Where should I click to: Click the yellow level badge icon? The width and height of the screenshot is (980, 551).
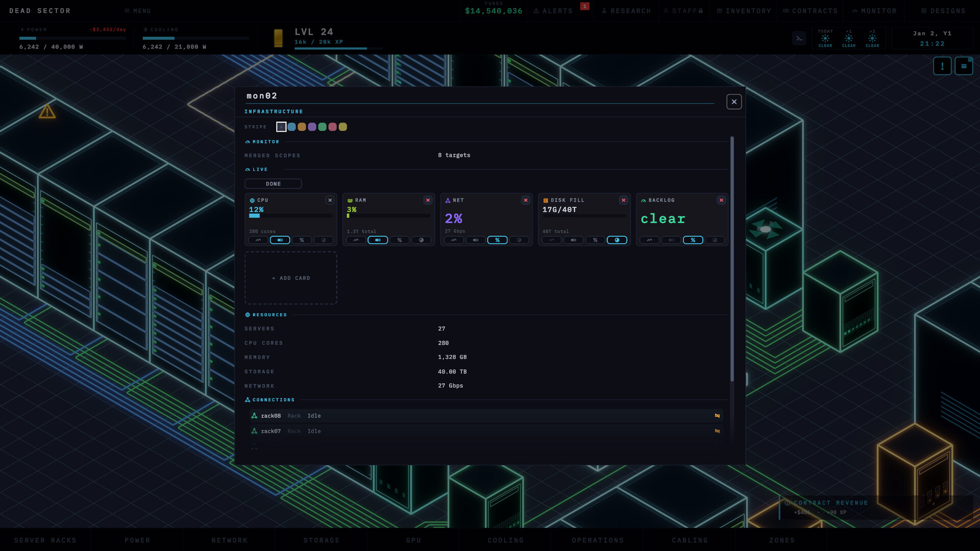(x=278, y=38)
